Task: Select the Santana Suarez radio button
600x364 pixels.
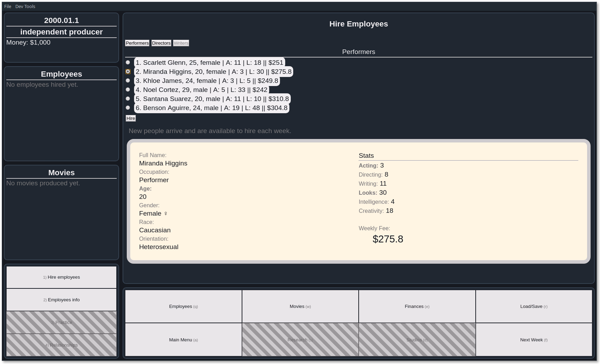Action: tap(128, 99)
